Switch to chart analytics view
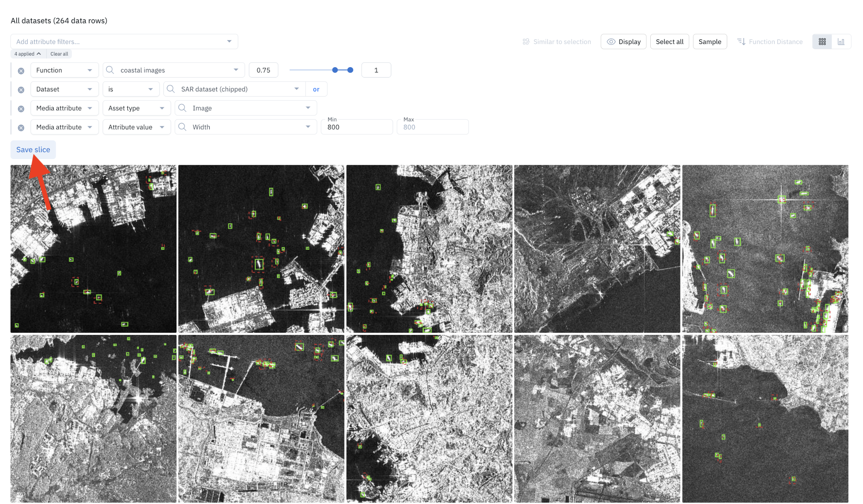This screenshot has width=863, height=504. click(x=841, y=42)
